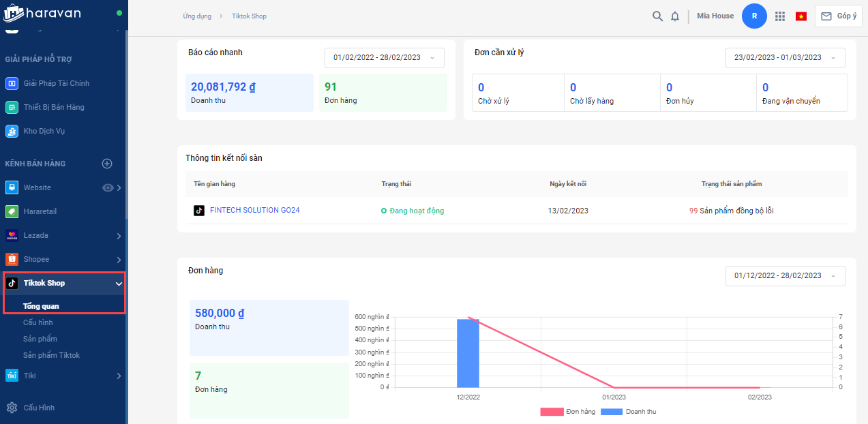Click the add sales channel plus icon
Screen dimensions: 868x424
click(106, 164)
